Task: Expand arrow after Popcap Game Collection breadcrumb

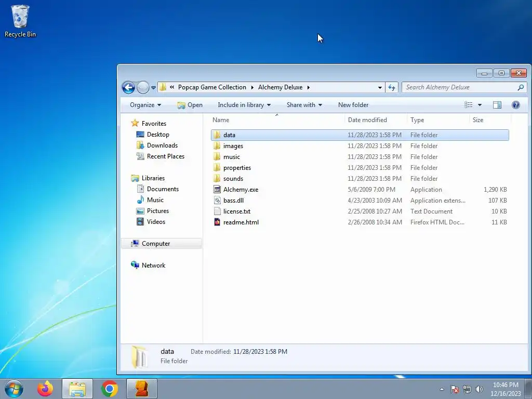Action: (252, 87)
